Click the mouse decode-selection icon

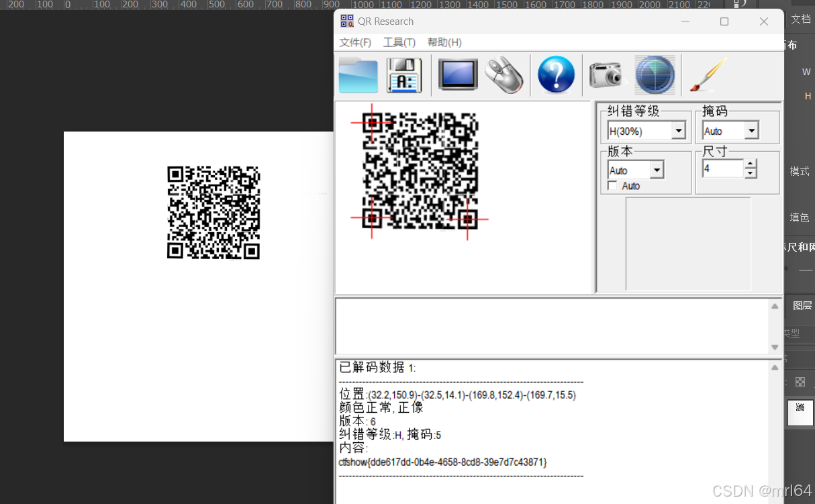pyautogui.click(x=504, y=74)
